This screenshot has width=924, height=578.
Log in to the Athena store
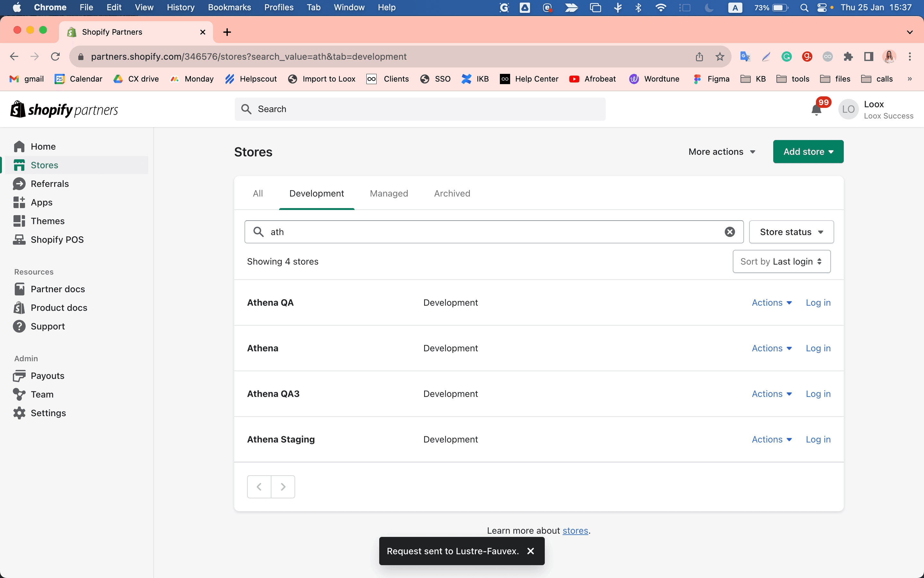click(x=818, y=348)
